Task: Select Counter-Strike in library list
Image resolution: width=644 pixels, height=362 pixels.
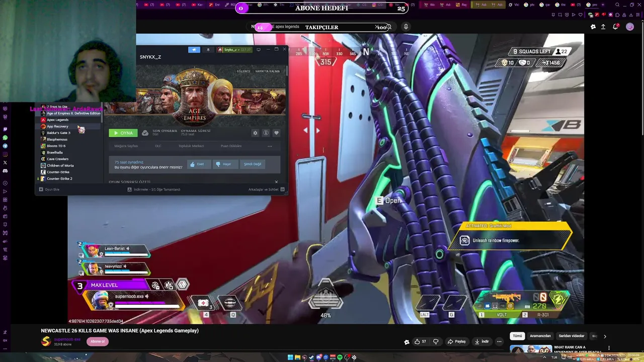Action: tap(58, 172)
